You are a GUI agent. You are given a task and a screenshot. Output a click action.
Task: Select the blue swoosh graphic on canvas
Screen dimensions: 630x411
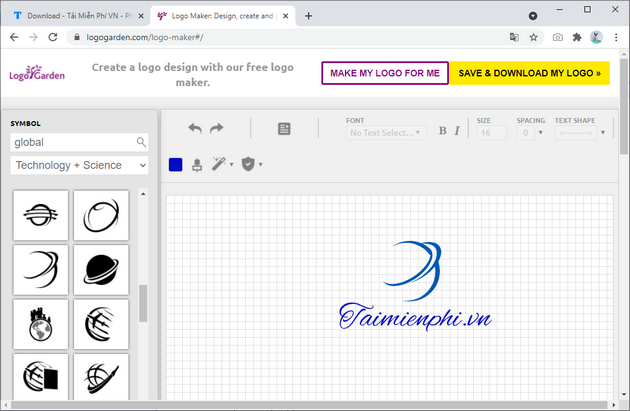(x=413, y=270)
